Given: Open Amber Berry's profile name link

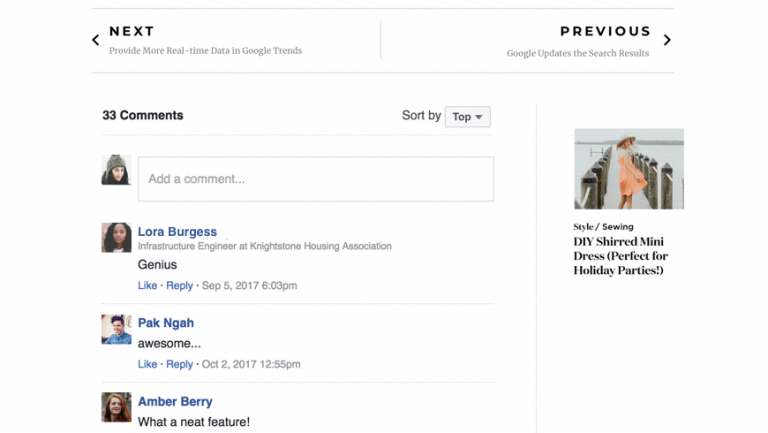Looking at the screenshot, I should (x=175, y=402).
